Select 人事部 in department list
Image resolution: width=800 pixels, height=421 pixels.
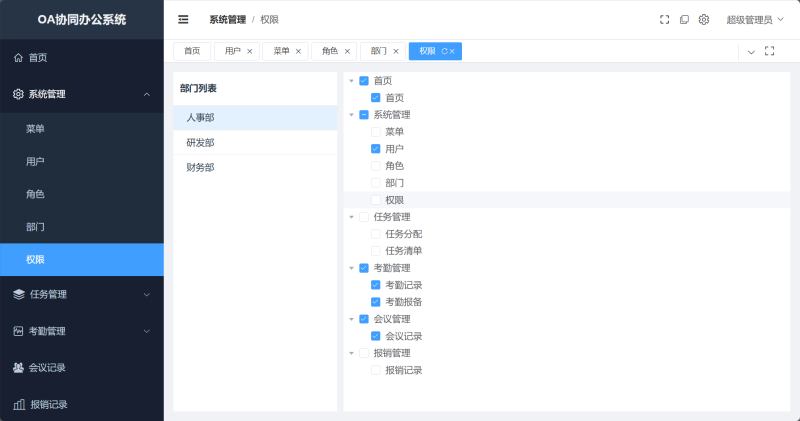click(255, 117)
